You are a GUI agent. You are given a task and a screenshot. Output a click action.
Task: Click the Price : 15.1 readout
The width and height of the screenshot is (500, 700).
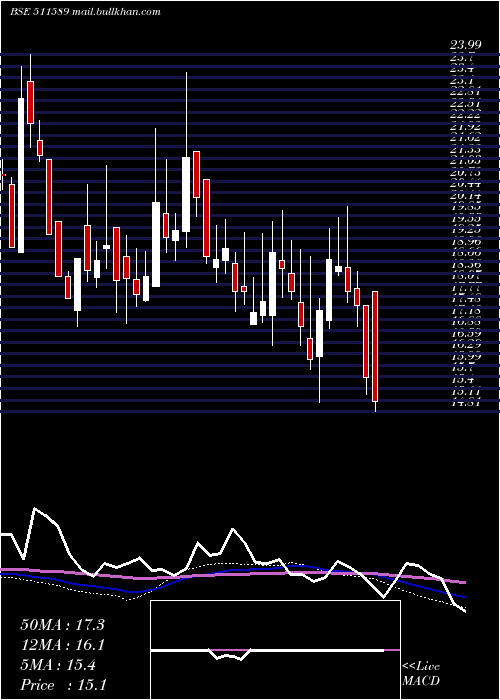(x=63, y=685)
